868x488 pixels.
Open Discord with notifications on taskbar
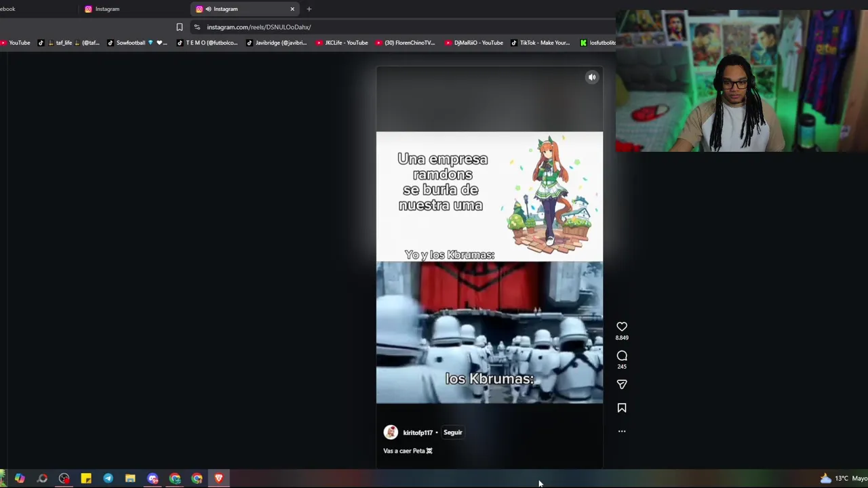pos(153,479)
